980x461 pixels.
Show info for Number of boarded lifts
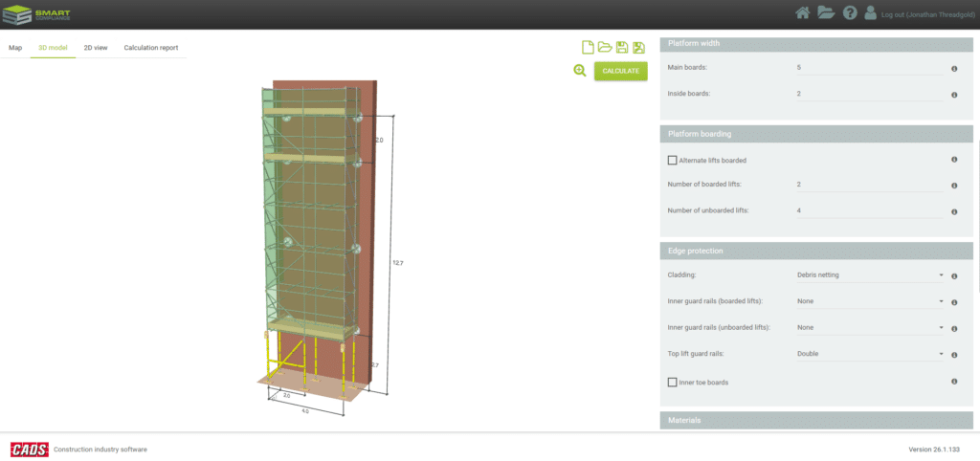954,186
